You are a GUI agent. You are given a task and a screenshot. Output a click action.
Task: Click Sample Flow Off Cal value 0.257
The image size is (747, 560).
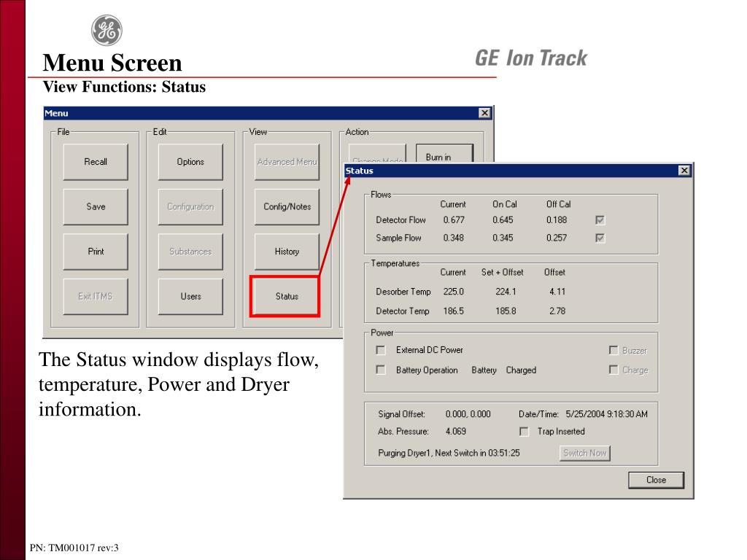click(x=557, y=238)
